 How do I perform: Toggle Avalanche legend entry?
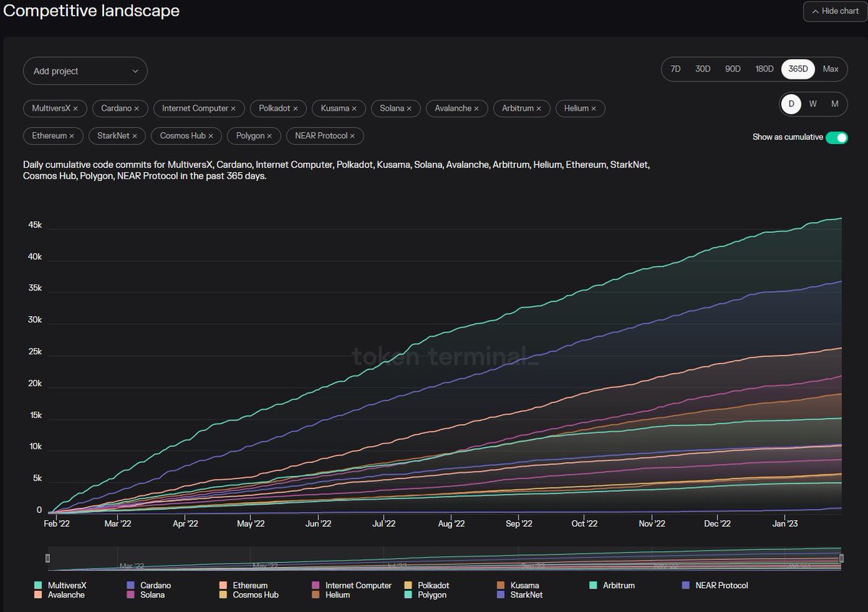[59, 595]
